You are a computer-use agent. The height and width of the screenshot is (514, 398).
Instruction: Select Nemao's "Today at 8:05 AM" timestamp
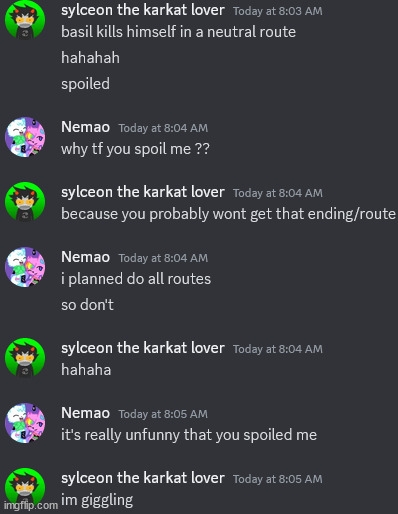click(x=163, y=414)
